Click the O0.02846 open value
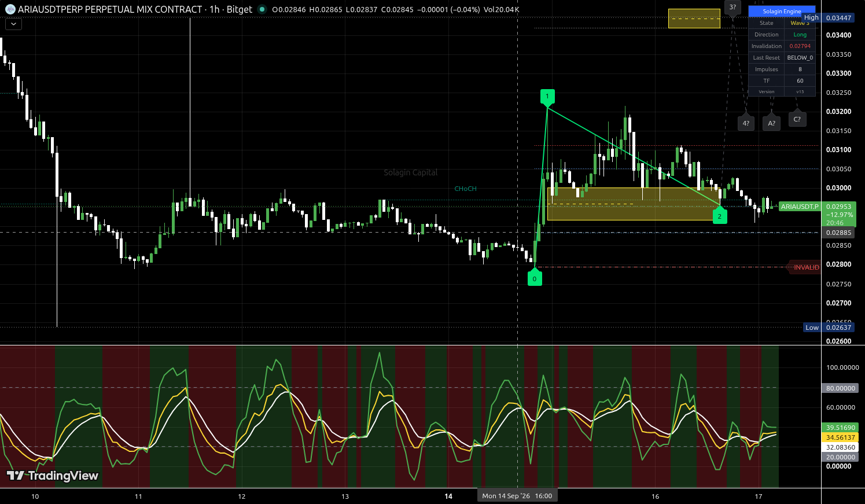 point(289,9)
